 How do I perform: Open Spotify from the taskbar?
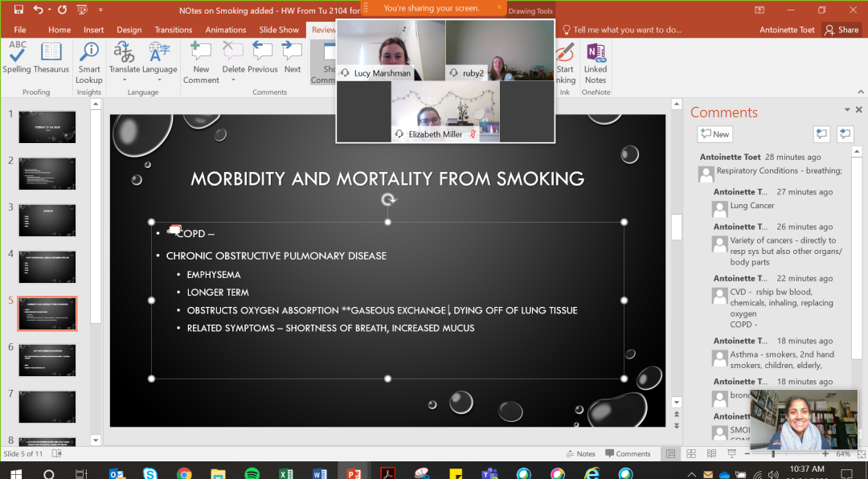click(x=252, y=473)
